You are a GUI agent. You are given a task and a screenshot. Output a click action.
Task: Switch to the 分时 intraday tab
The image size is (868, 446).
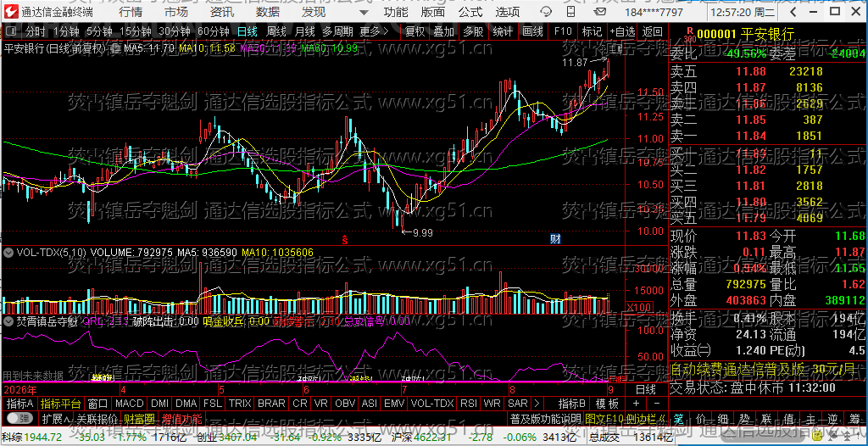[x=36, y=31]
